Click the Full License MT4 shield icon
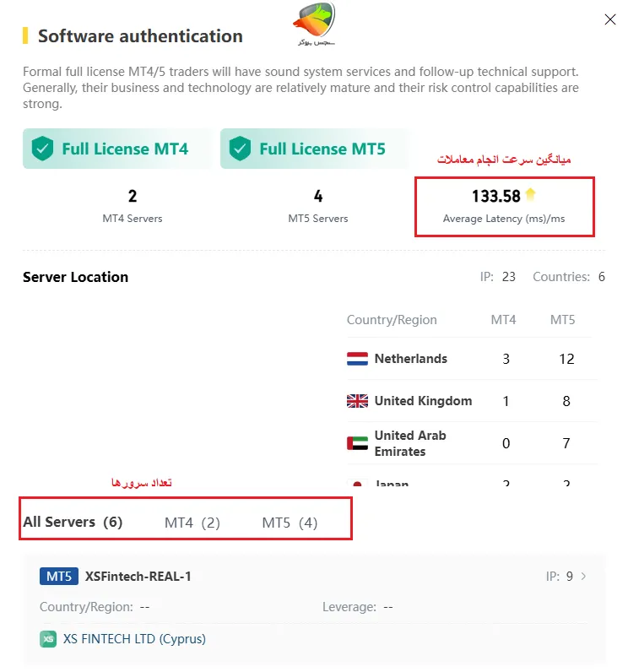 [x=42, y=149]
